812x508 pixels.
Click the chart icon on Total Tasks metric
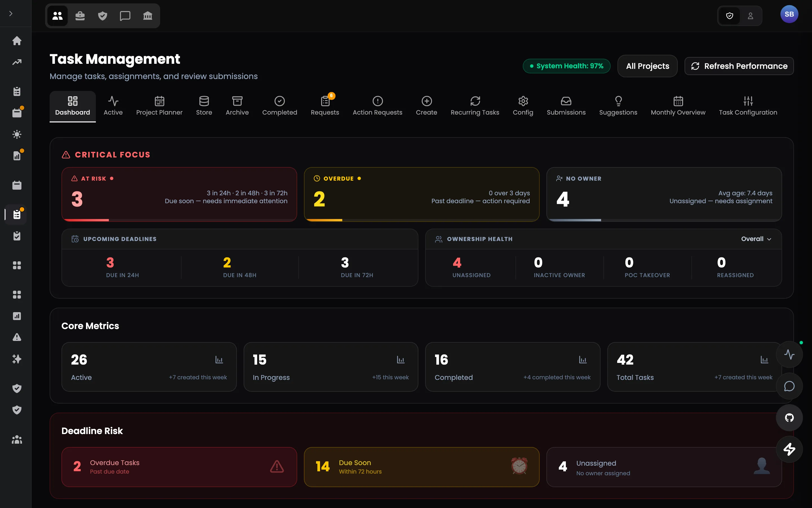764,360
